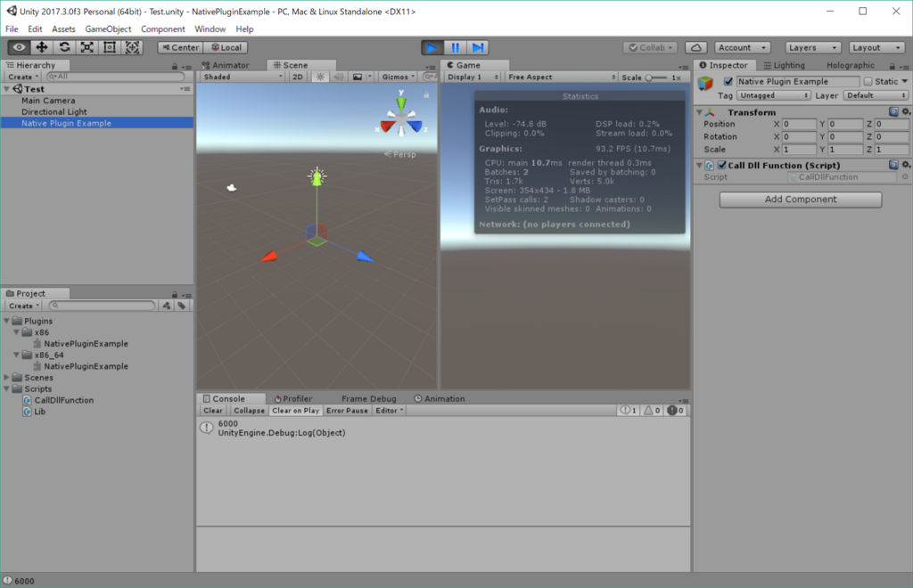
Task: Toggle console error count filter
Action: point(676,410)
